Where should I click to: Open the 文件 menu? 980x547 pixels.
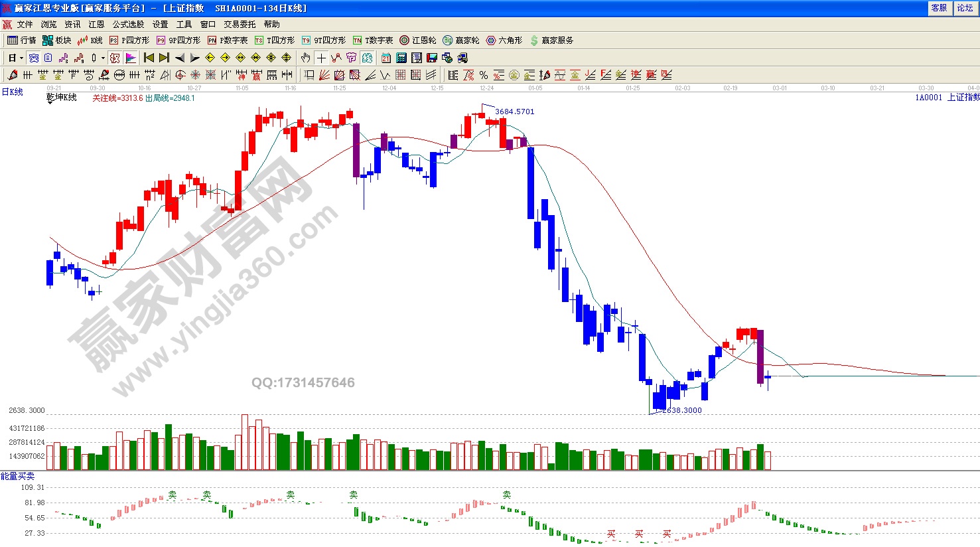coord(25,25)
